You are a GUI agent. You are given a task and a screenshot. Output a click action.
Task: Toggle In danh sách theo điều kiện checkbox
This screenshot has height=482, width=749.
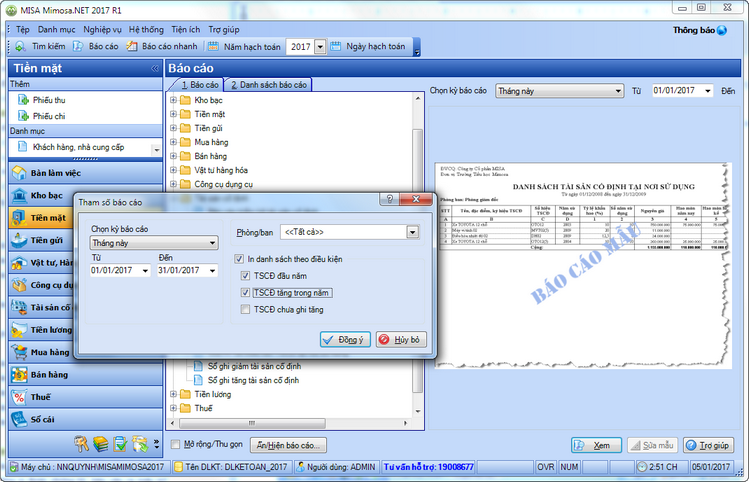(x=239, y=259)
